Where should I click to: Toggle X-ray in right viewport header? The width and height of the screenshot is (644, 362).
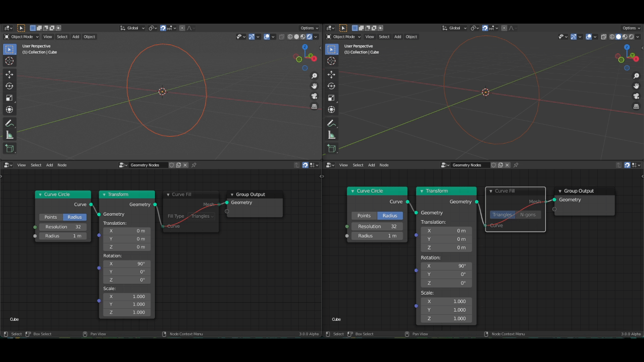(x=603, y=37)
